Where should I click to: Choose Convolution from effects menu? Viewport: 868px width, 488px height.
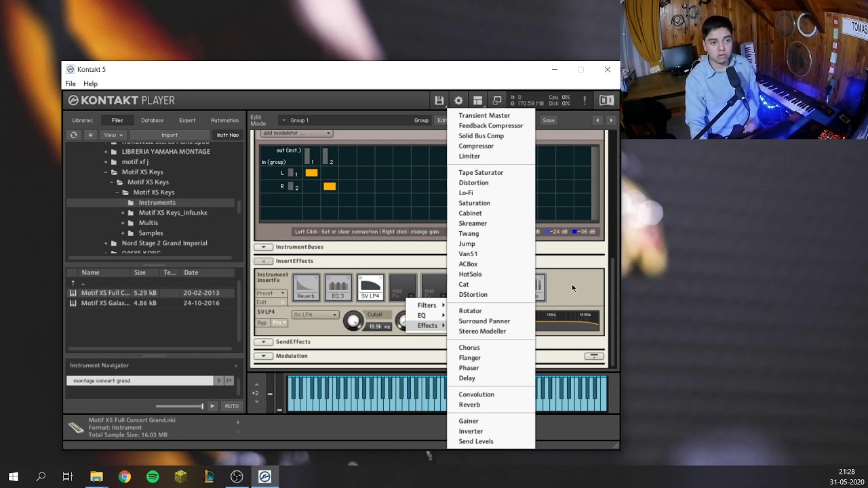tap(476, 394)
